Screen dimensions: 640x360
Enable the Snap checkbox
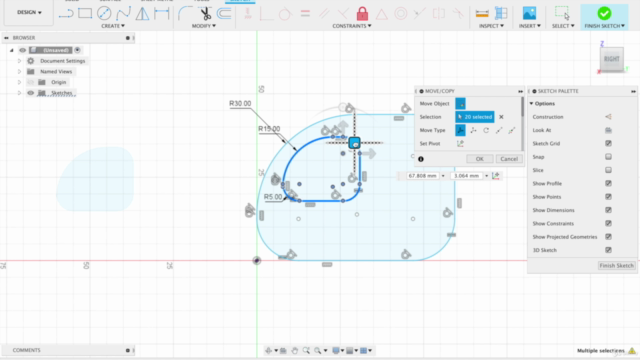point(608,157)
